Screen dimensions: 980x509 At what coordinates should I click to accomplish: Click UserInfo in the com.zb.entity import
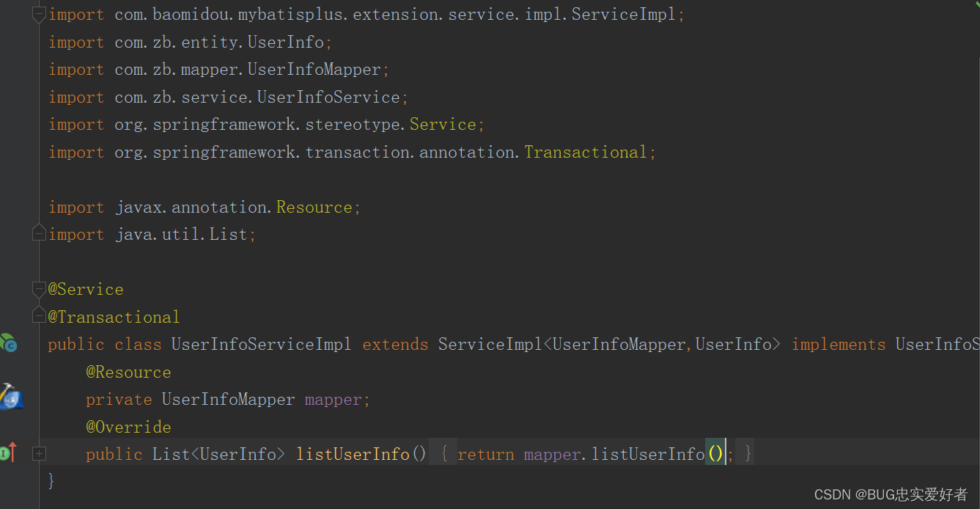click(x=285, y=43)
